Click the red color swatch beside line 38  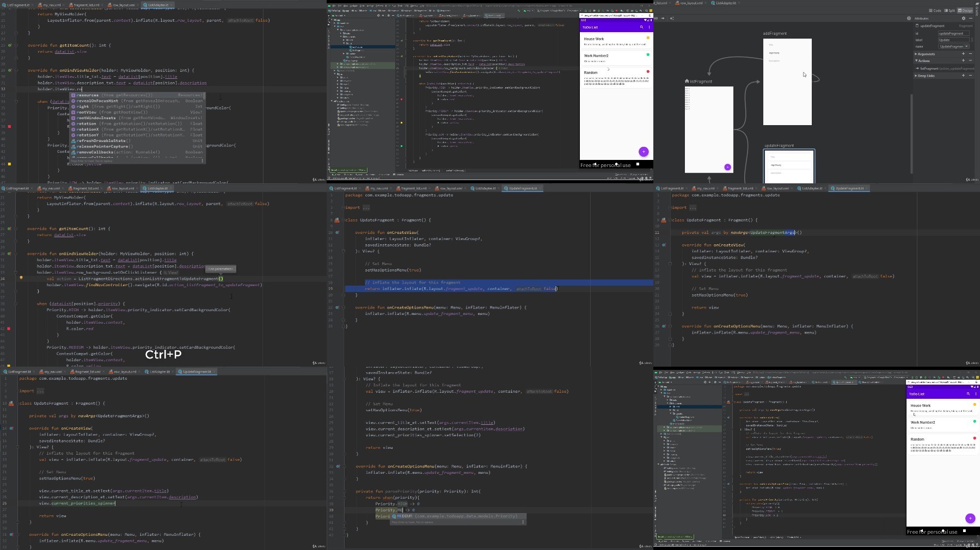[x=9, y=126]
